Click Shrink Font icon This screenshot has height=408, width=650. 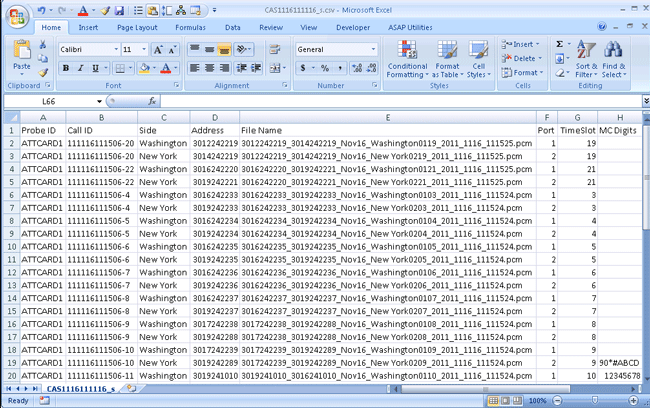coord(172,49)
